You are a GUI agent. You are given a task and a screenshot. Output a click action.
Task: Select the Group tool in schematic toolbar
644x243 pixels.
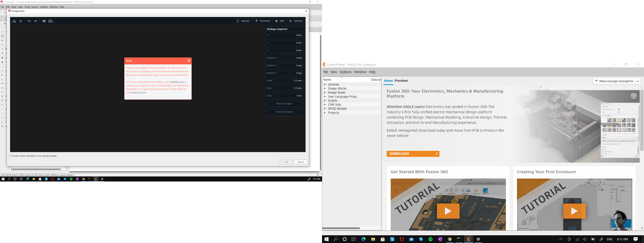click(2, 36)
